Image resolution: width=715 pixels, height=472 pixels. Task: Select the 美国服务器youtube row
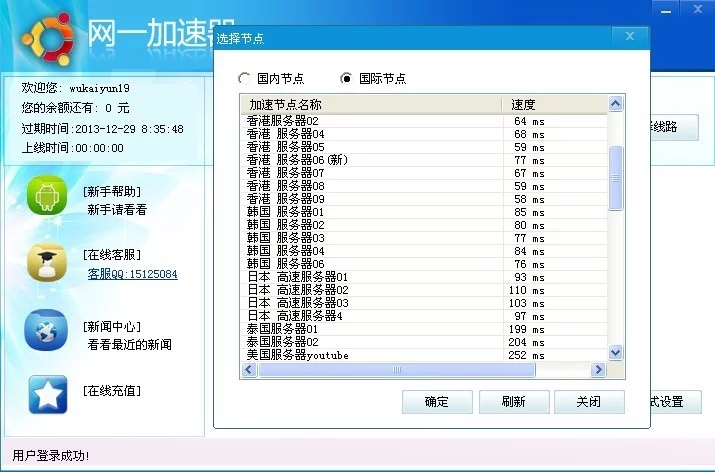coord(424,355)
